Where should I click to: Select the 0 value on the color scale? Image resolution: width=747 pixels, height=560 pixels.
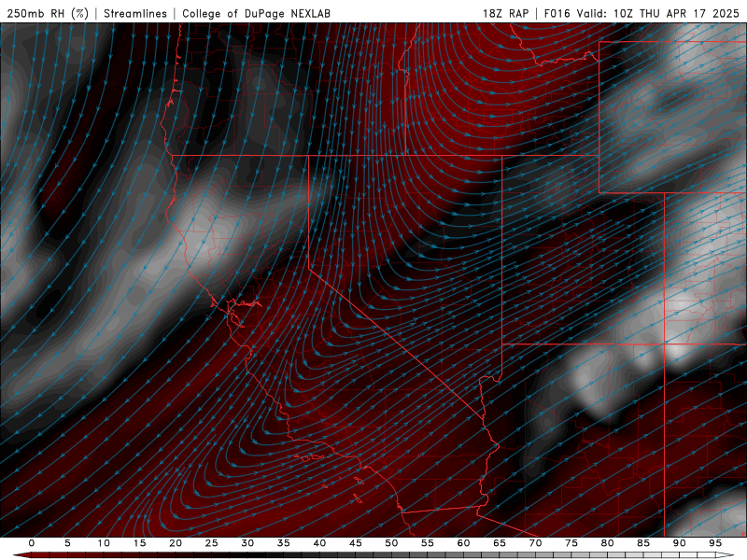[32, 543]
